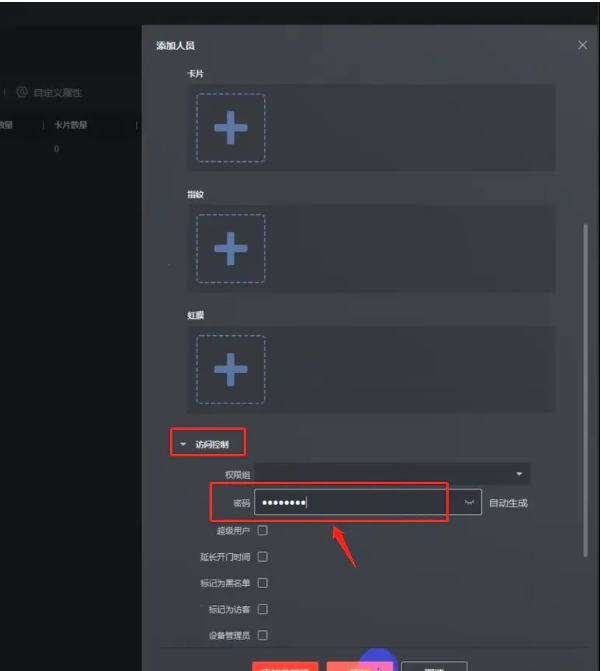601x671 pixels.
Task: Click the 卡片数量 column header
Action: pos(70,125)
